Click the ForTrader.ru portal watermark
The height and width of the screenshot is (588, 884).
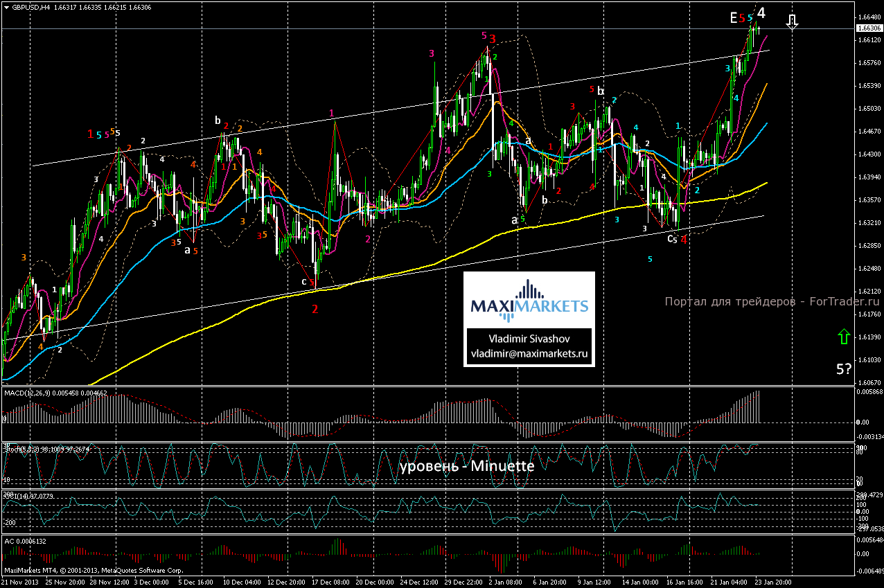(772, 302)
